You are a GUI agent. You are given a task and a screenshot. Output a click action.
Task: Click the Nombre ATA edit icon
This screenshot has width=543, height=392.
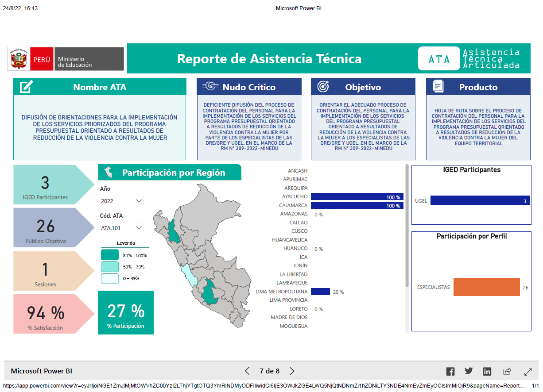click(x=26, y=87)
